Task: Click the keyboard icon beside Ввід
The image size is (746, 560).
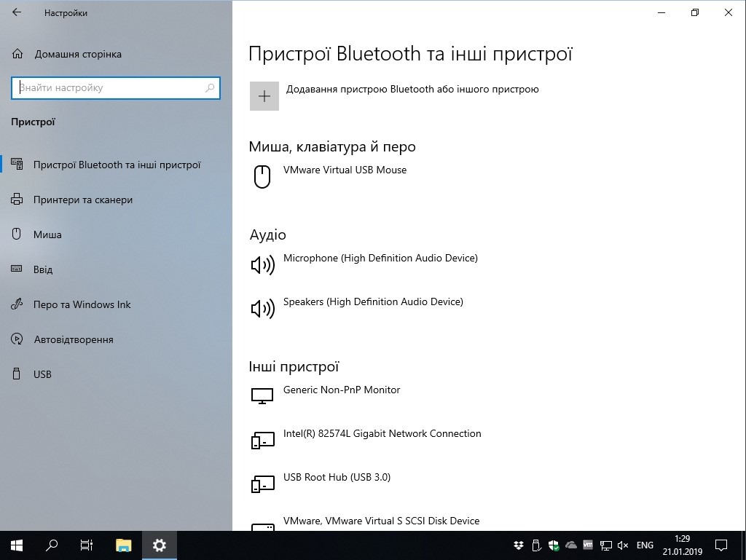Action: coord(17,269)
